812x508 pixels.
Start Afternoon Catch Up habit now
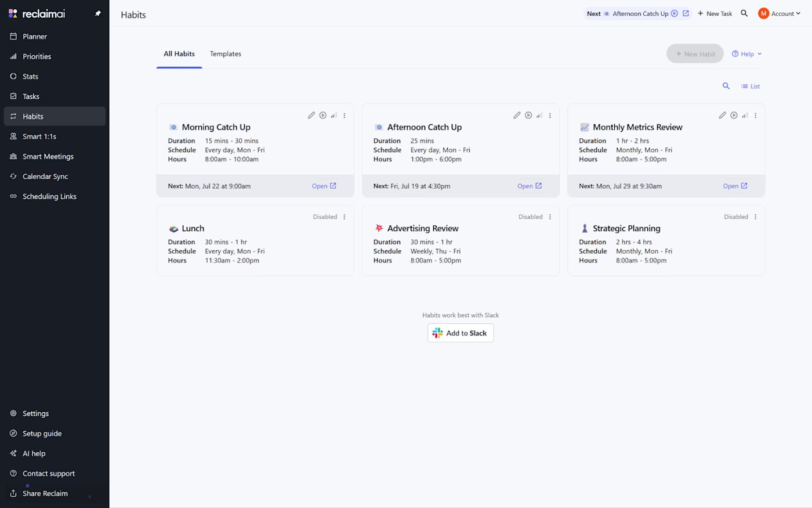[528, 116]
